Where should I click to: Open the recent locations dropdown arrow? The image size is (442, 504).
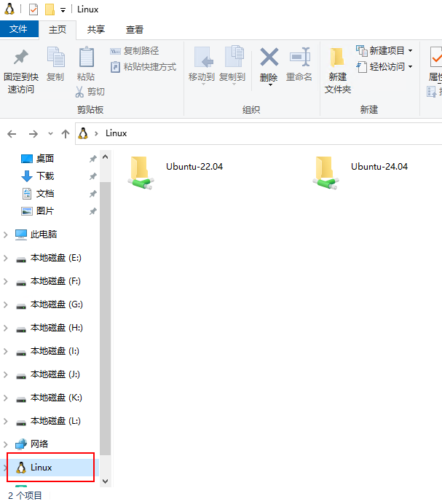coord(50,133)
